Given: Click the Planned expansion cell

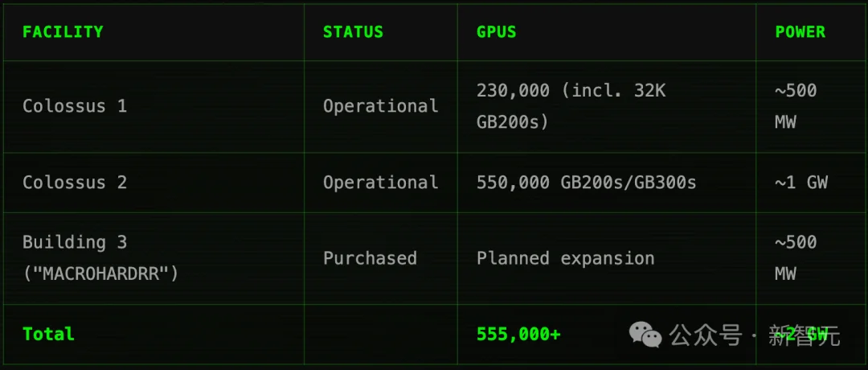Looking at the screenshot, I should click(565, 258).
